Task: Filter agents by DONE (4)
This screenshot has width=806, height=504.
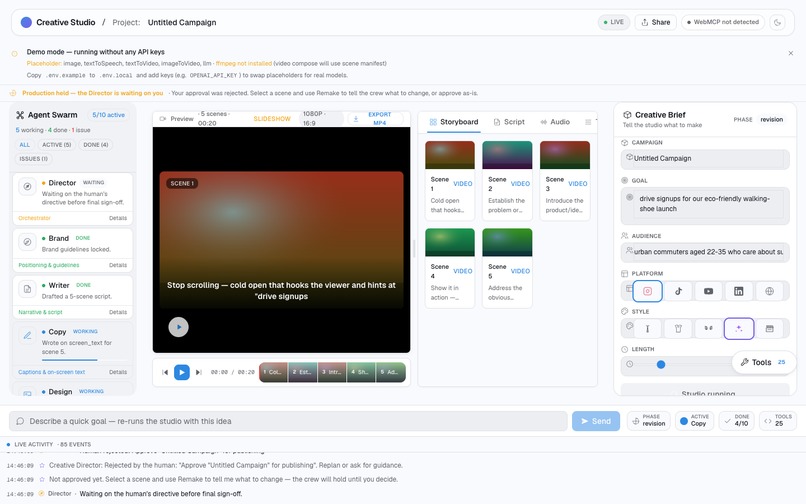Action: coord(96,145)
